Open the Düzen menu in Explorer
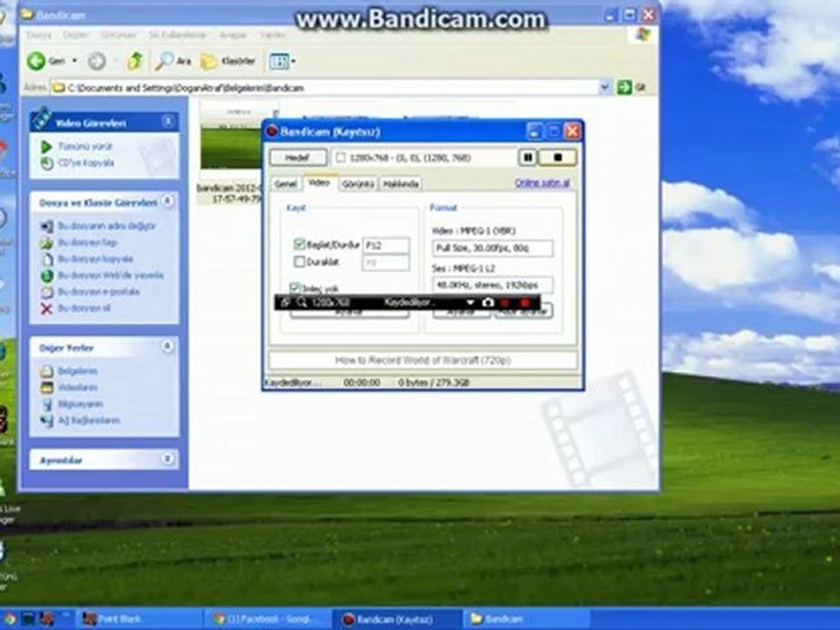Image resolution: width=840 pixels, height=630 pixels. pyautogui.click(x=76, y=35)
